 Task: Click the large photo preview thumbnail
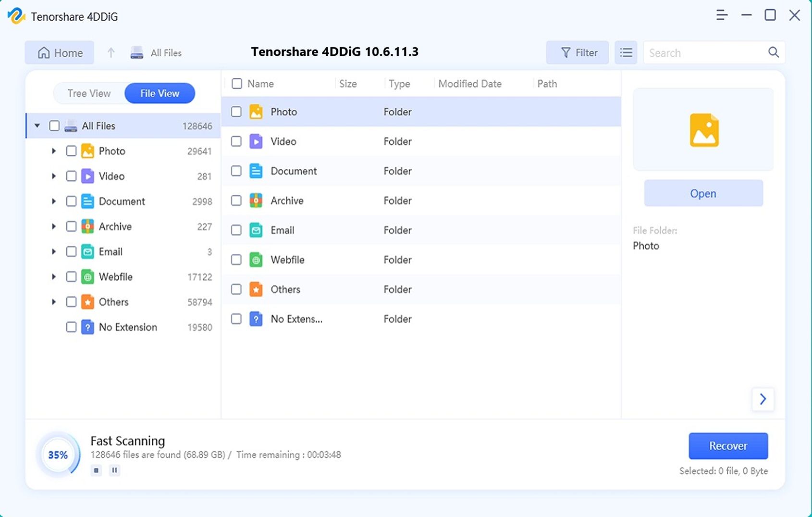(703, 130)
